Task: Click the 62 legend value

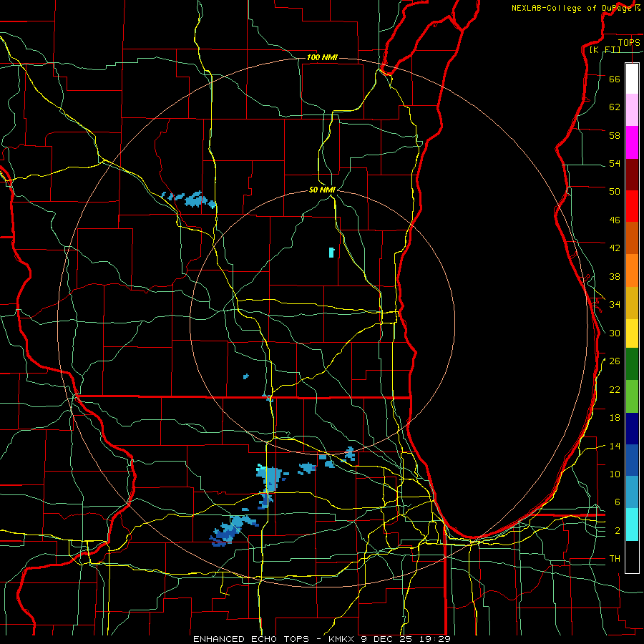Action: [x=615, y=107]
